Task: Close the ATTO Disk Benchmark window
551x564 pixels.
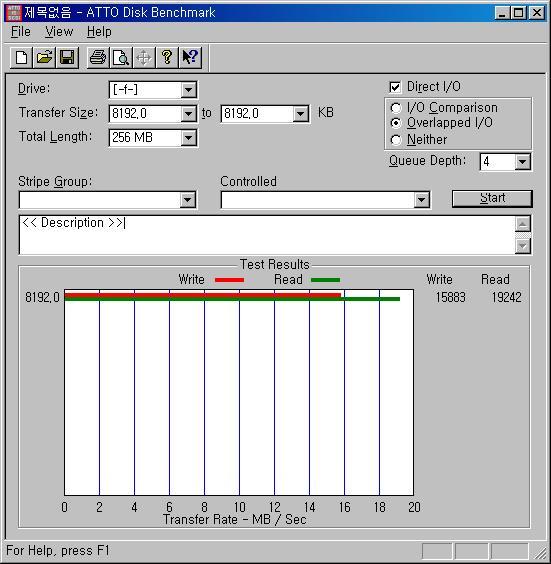Action: [537, 13]
